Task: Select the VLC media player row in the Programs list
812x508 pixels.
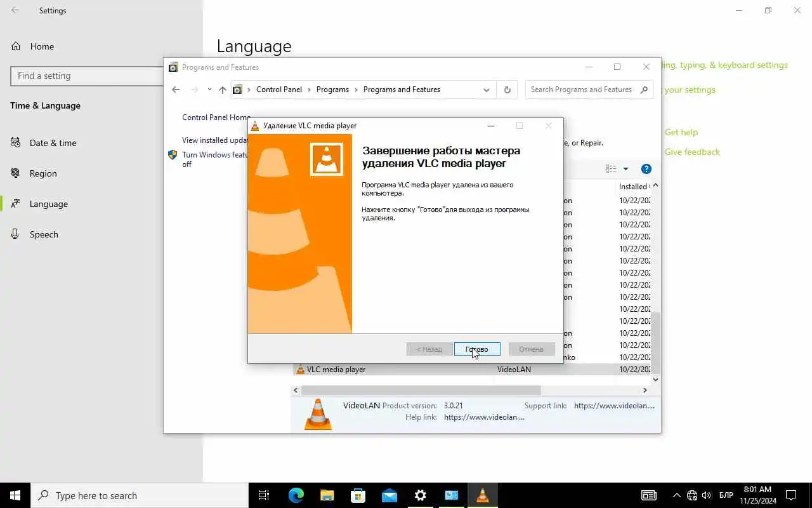Action: click(x=473, y=370)
